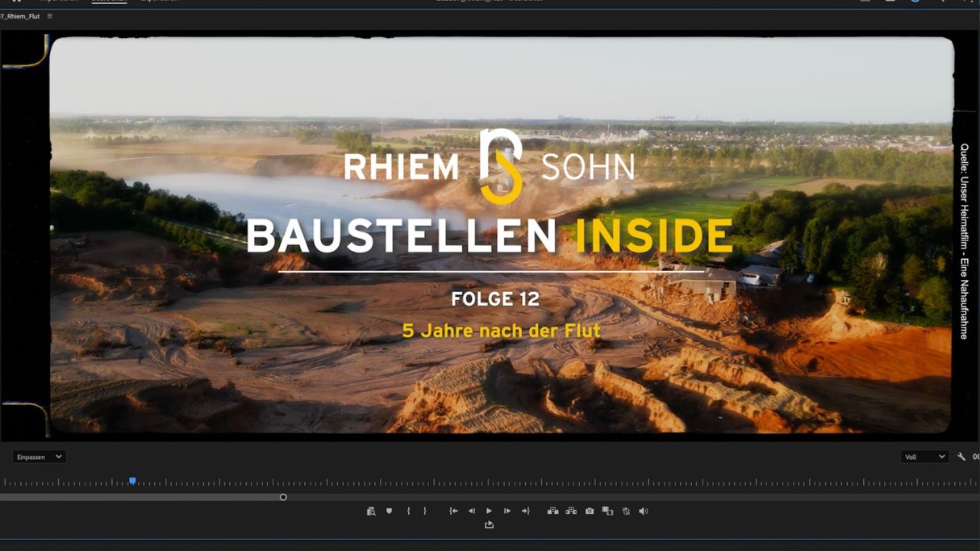Jump to the Out point
980x551 pixels.
click(x=526, y=511)
